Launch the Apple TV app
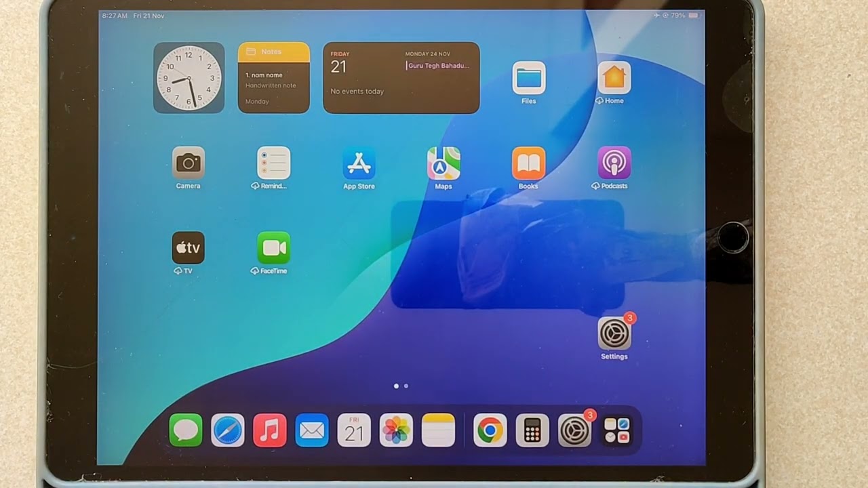The height and width of the screenshot is (488, 868). pyautogui.click(x=188, y=248)
